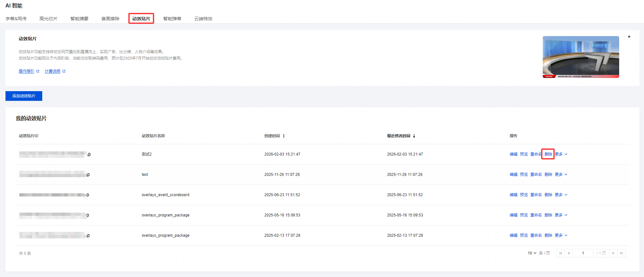The height and width of the screenshot is (277, 644).
Task: Go to the previous page
Action: point(569,253)
